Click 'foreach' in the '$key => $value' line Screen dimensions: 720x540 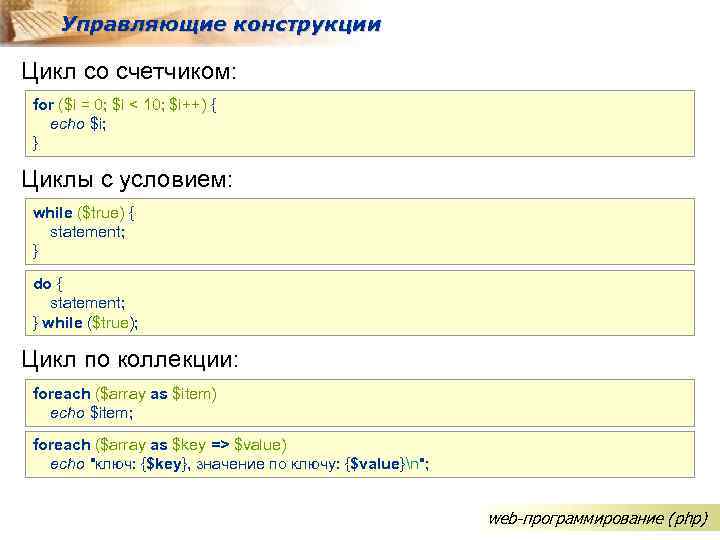62,445
